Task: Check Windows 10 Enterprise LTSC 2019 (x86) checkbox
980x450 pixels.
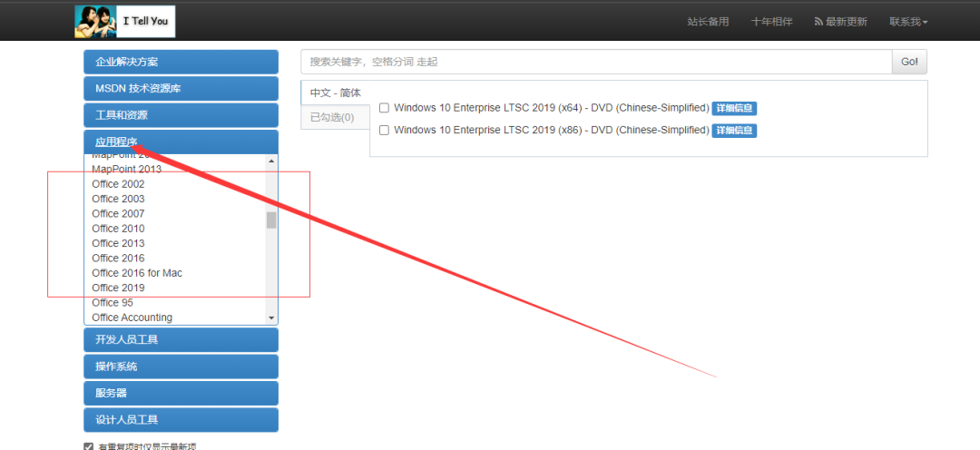Action: (385, 131)
